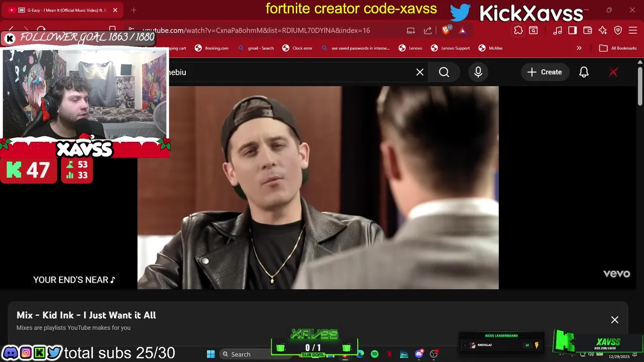Expand the bookmarks overflow chevron
Image resolution: width=644 pixels, height=362 pixels.
pyautogui.click(x=579, y=48)
